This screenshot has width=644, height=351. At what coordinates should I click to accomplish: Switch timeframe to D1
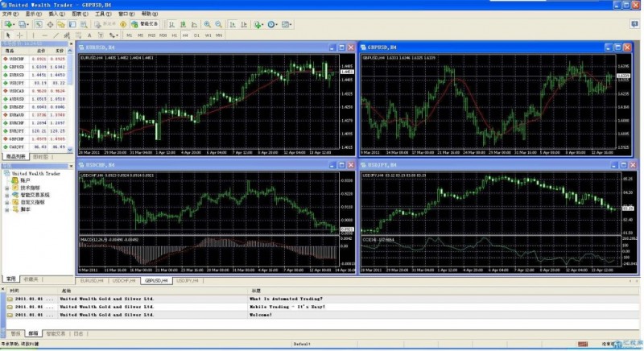(x=196, y=35)
